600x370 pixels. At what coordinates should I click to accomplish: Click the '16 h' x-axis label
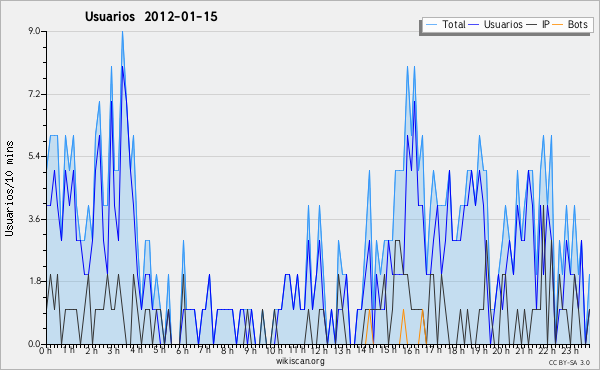(411, 351)
